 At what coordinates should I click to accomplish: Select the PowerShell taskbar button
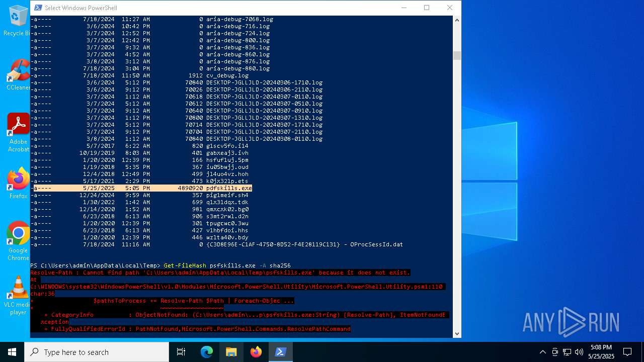tap(281, 352)
